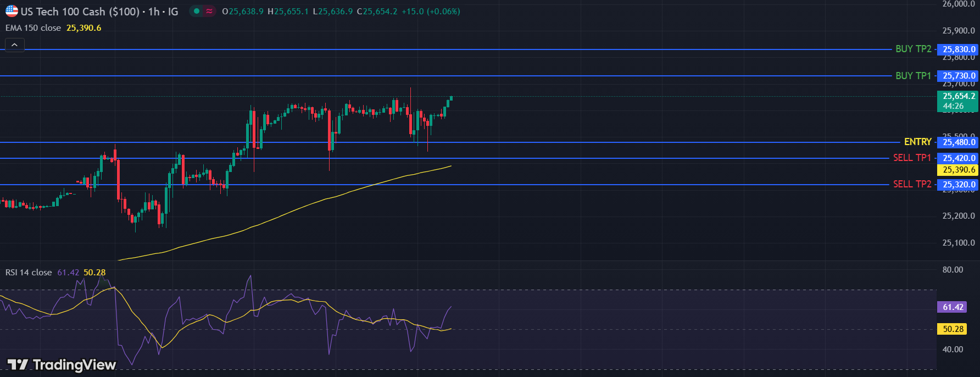Image resolution: width=980 pixels, height=377 pixels.
Task: Click the BUY TP1 line label
Action: (913, 76)
